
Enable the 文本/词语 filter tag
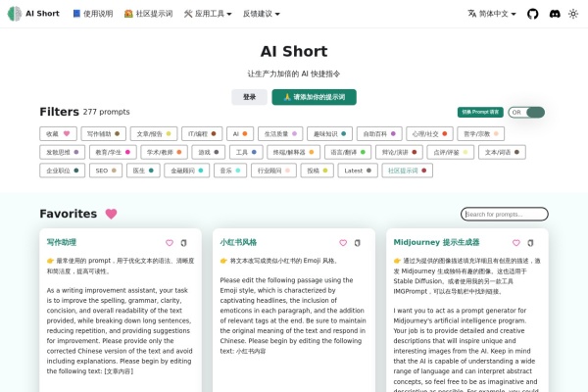pyautogui.click(x=502, y=152)
